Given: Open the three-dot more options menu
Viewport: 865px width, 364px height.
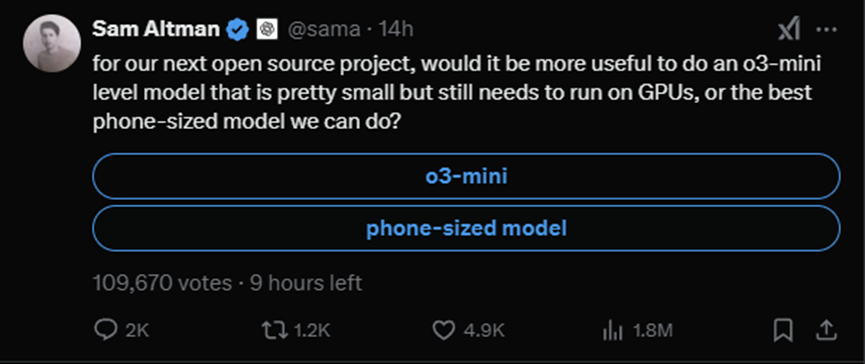Looking at the screenshot, I should (x=826, y=29).
